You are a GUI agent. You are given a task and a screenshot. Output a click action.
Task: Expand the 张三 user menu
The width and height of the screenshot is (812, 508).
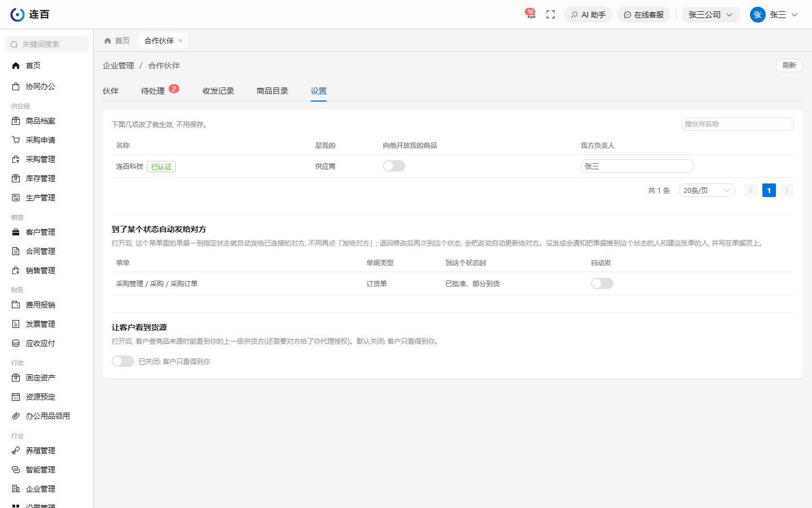tap(774, 15)
